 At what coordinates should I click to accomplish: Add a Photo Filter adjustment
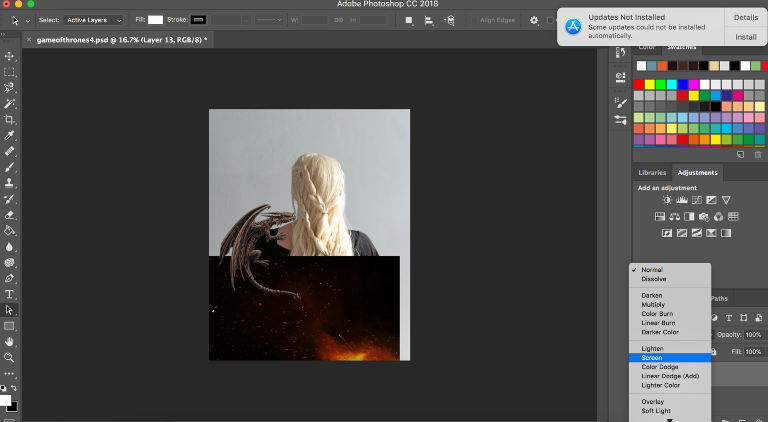coord(704,216)
